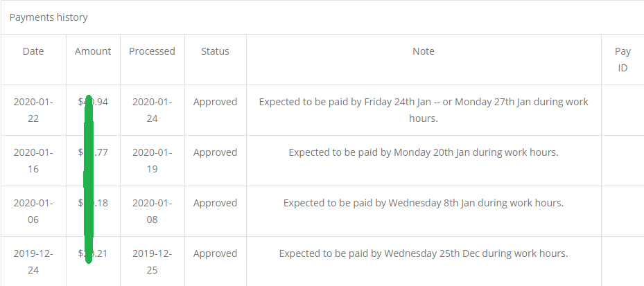This screenshot has height=286, width=644.
Task: Click the Note column header
Action: tap(424, 51)
